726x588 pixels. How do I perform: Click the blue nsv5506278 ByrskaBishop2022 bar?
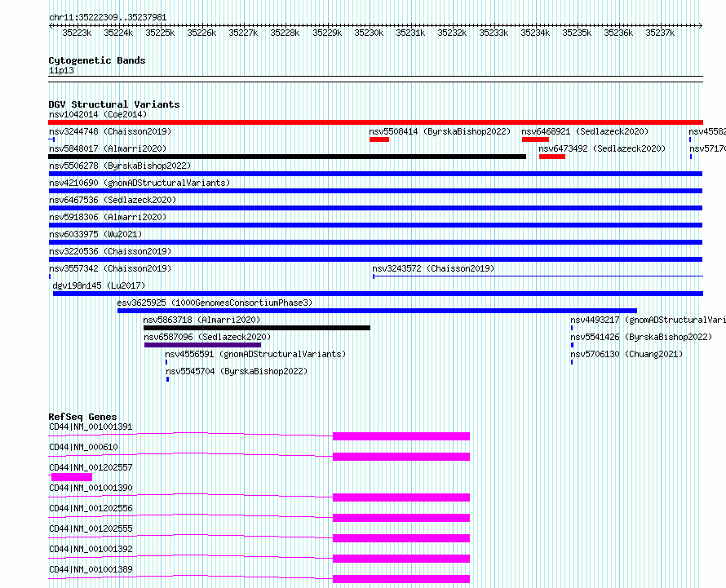pyautogui.click(x=375, y=174)
